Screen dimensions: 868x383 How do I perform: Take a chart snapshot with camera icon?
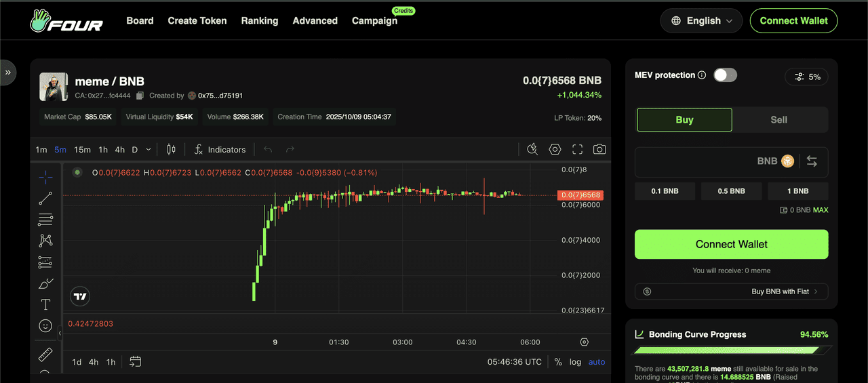coord(599,149)
